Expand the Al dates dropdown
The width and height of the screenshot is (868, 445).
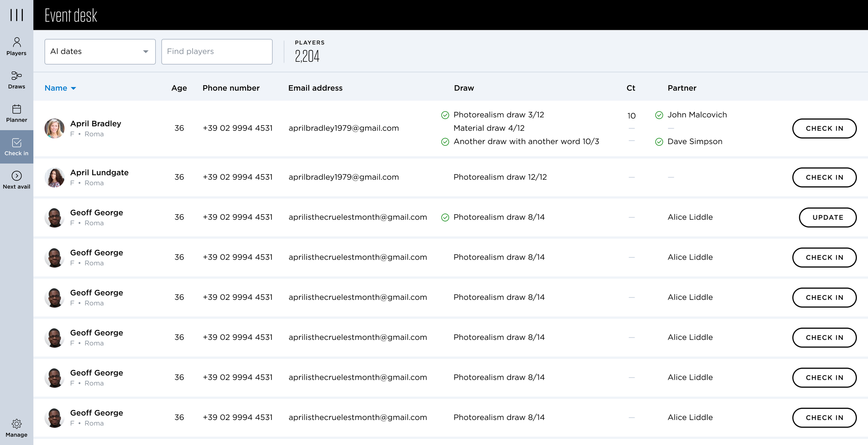(100, 52)
